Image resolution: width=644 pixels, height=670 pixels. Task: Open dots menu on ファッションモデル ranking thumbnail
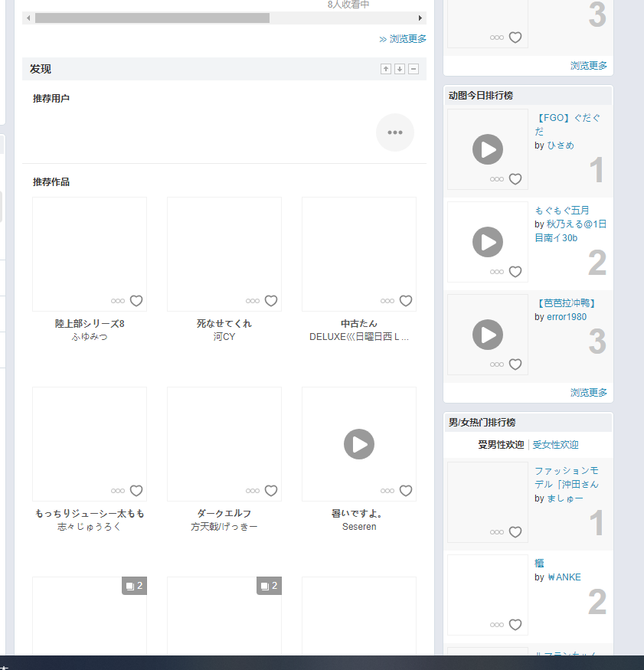[496, 532]
